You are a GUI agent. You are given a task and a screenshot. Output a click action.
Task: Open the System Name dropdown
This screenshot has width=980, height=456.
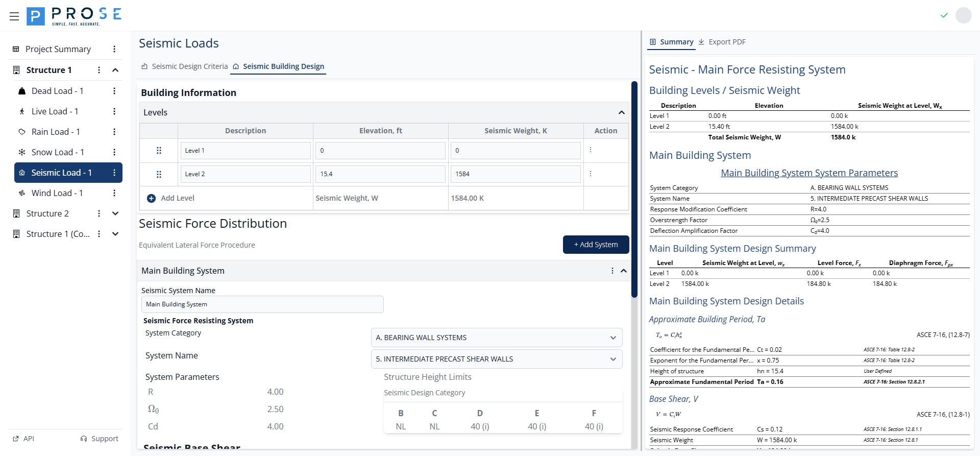coord(496,359)
